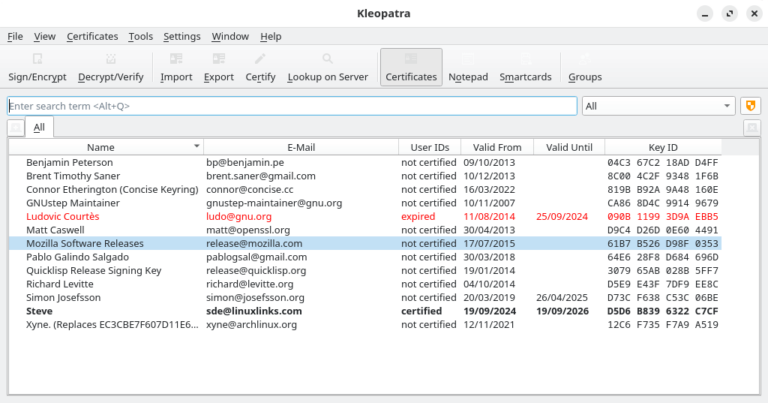Open Lookup on Server

(328, 67)
